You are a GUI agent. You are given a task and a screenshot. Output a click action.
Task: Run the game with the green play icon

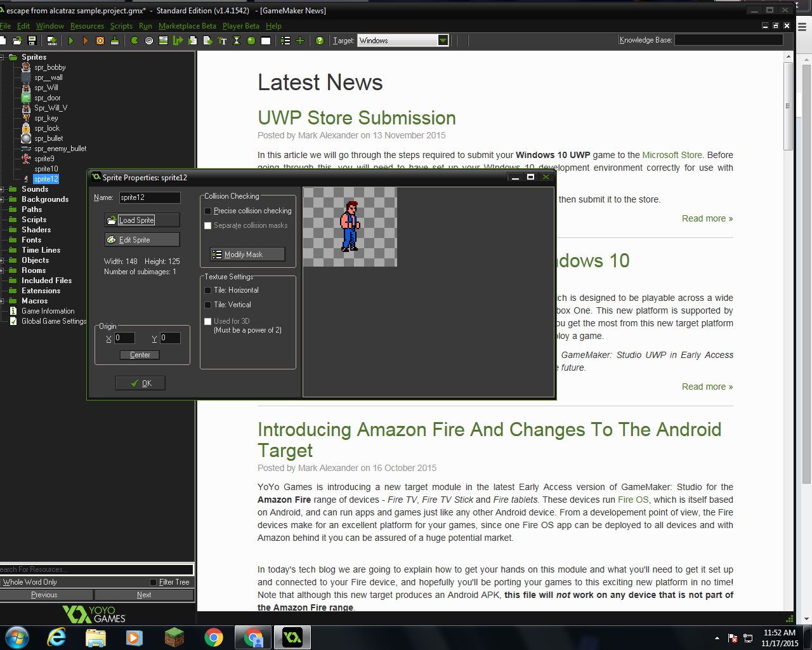70,40
